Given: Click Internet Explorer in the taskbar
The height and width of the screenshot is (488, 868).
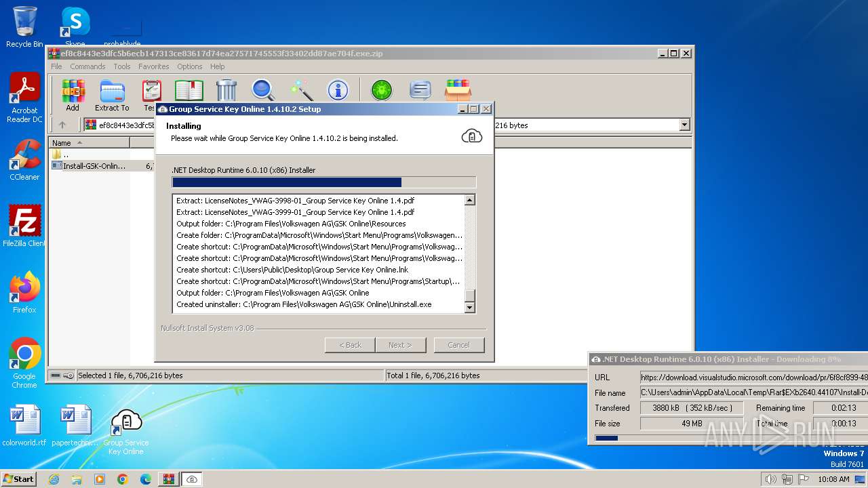Looking at the screenshot, I should [x=54, y=479].
